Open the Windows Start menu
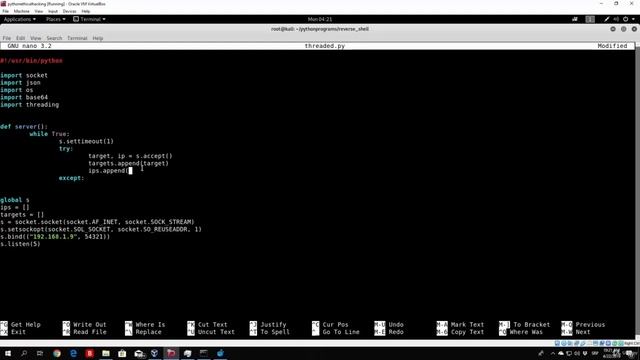The width and height of the screenshot is (640, 360). [x=8, y=353]
